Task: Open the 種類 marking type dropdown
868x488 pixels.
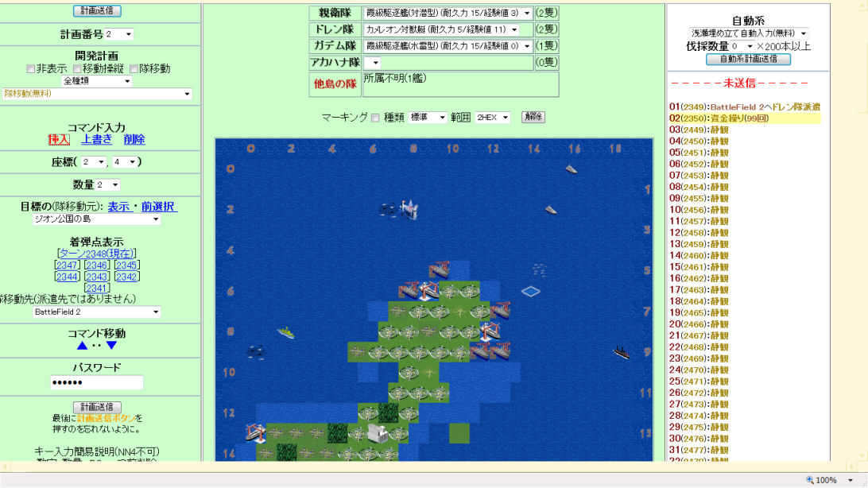Action: [428, 118]
